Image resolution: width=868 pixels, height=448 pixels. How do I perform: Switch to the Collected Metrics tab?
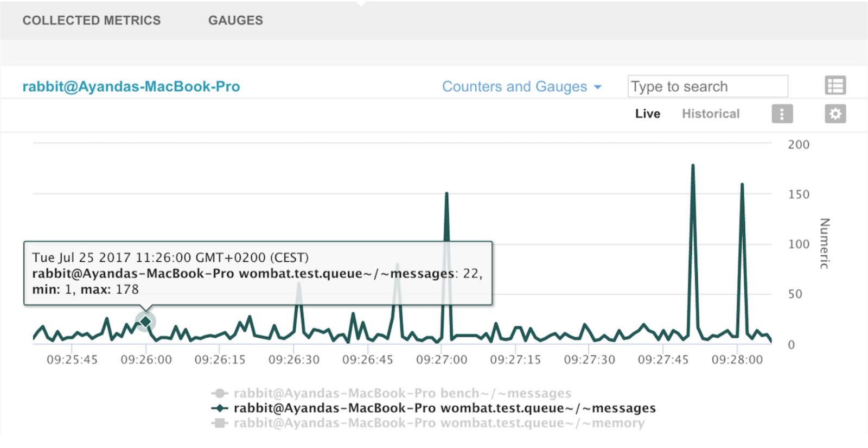pos(92,21)
